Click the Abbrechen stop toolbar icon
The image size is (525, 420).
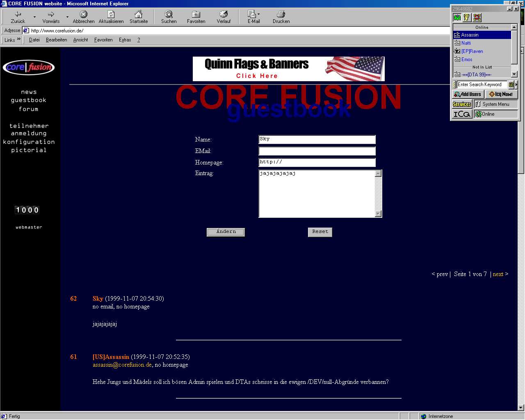click(83, 16)
